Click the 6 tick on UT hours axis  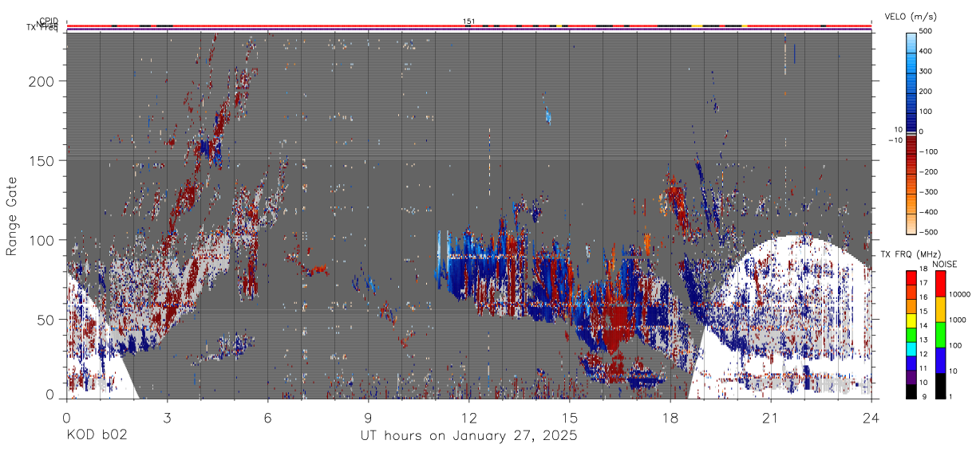[x=267, y=417]
